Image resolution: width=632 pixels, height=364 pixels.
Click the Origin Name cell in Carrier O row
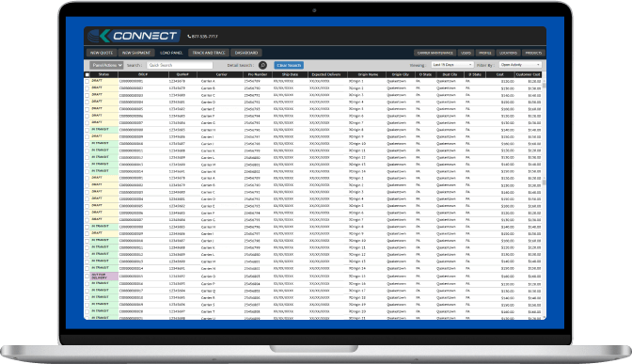357,277
